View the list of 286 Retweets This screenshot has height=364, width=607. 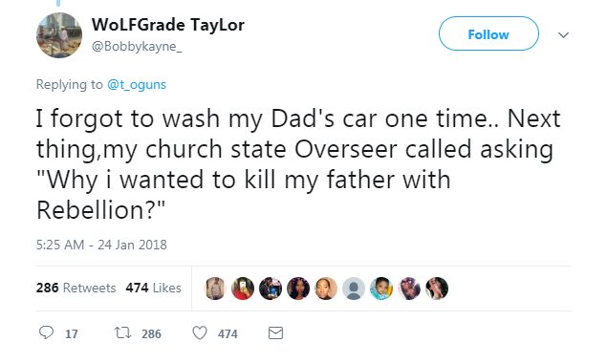pyautogui.click(x=76, y=288)
